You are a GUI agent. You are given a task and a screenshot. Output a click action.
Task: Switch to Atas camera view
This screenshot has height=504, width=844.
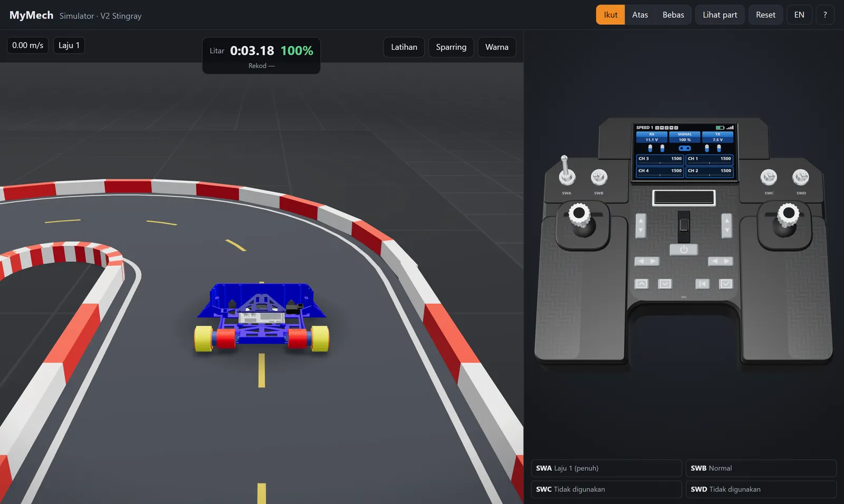(640, 15)
